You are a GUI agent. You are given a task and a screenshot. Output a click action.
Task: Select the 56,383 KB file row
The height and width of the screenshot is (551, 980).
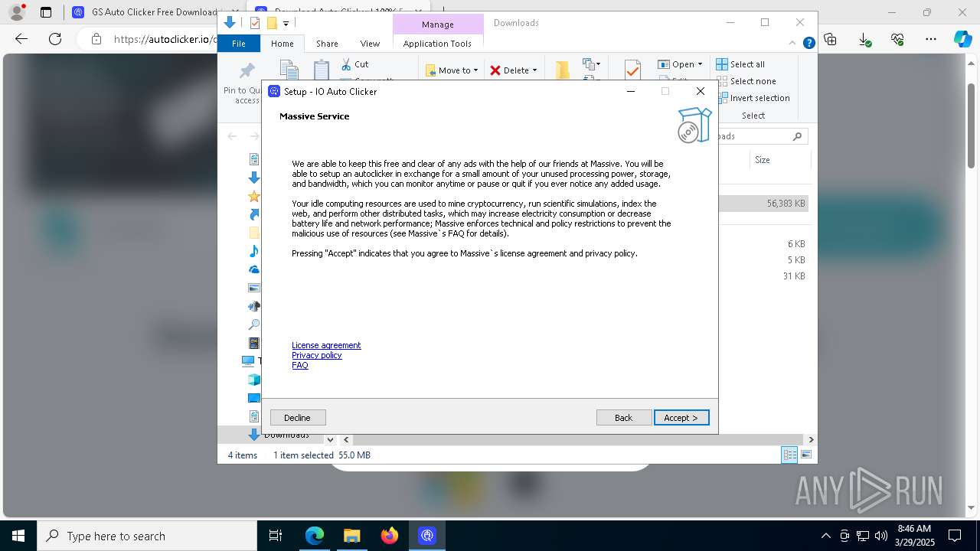(x=764, y=204)
